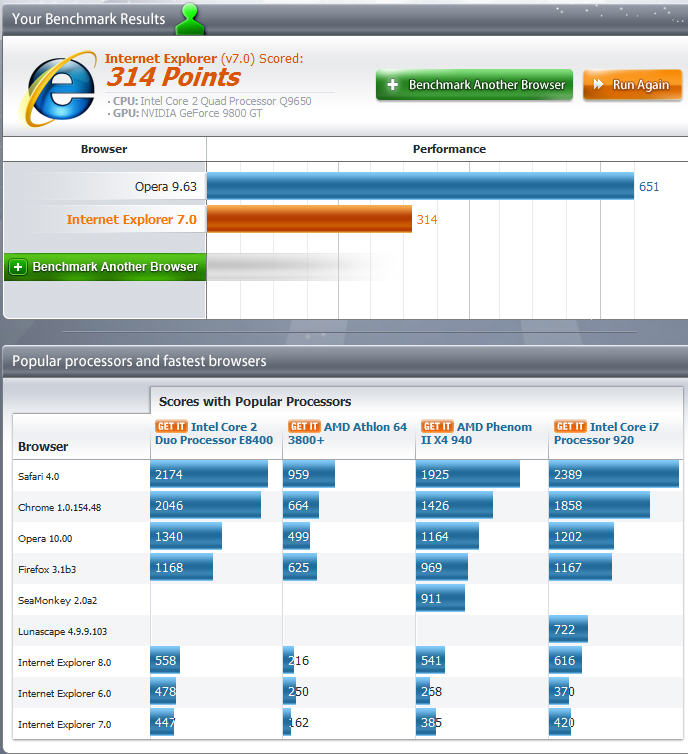Click the Browser column header in the results chart

pos(104,149)
